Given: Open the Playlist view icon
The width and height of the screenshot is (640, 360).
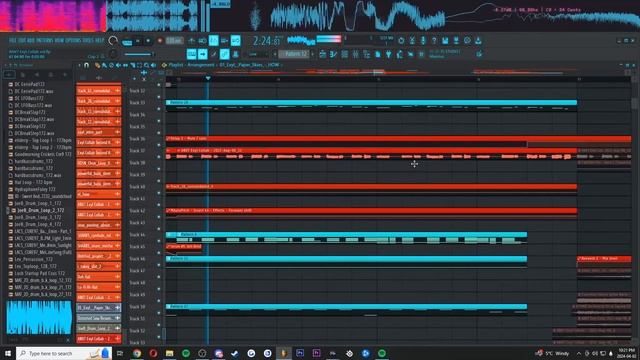Looking at the screenshot, I should pos(323,54).
